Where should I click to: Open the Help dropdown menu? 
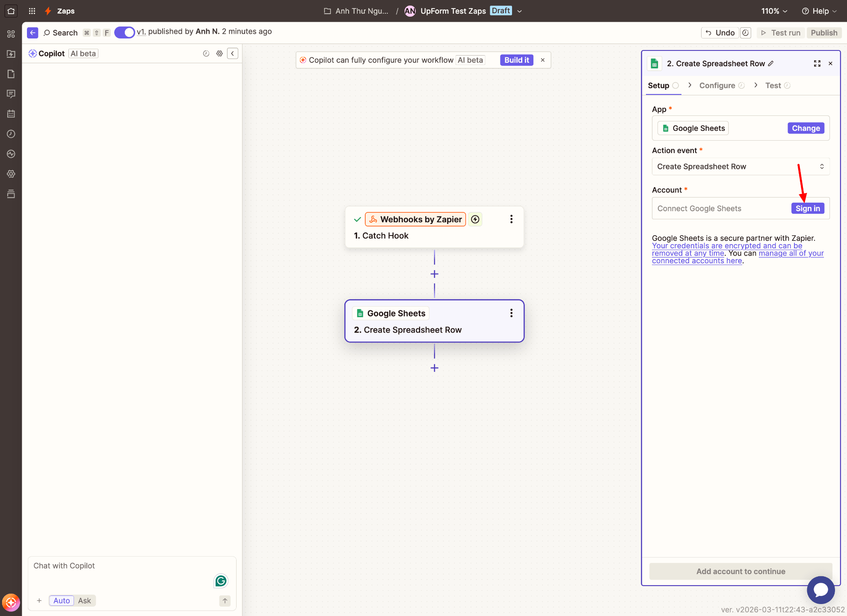point(819,11)
